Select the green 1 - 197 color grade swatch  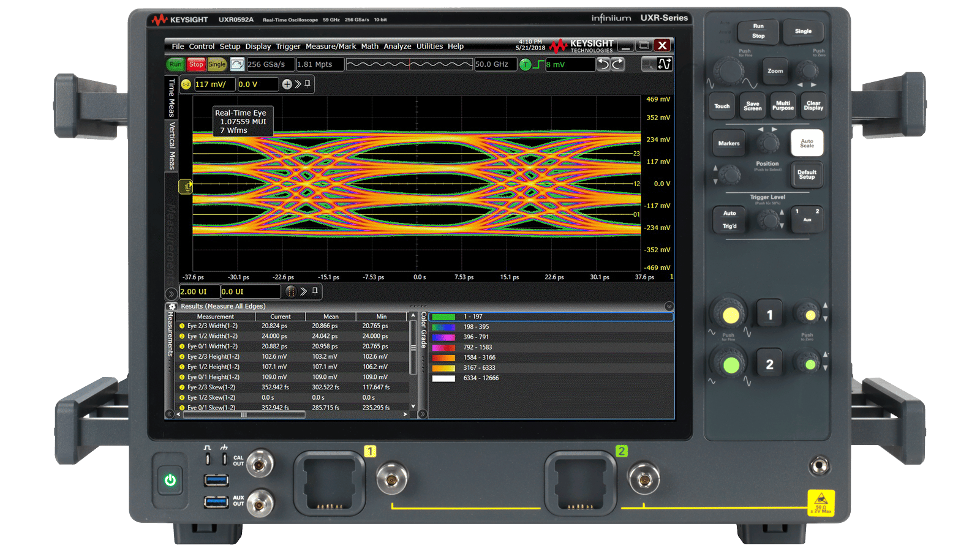point(443,317)
